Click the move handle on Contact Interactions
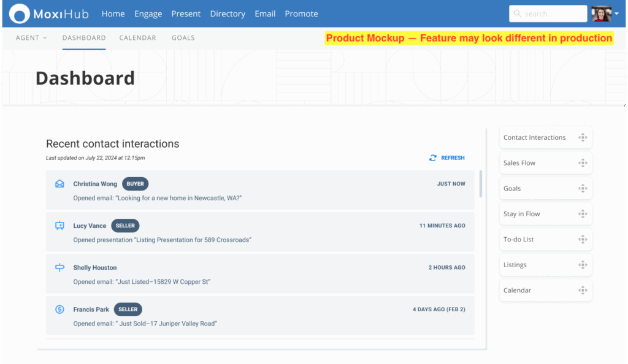This screenshot has width=628, height=364. (x=583, y=137)
